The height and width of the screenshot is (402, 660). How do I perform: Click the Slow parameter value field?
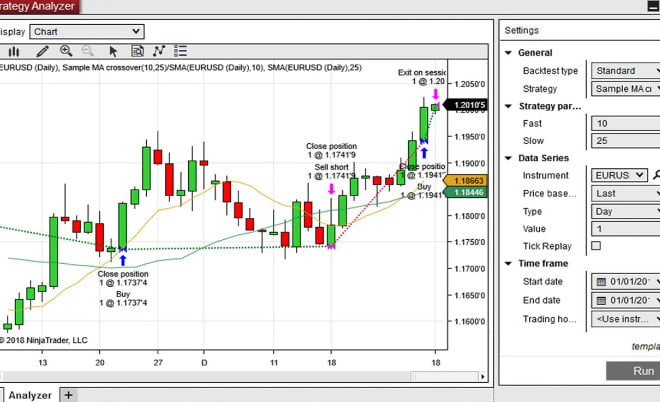click(625, 141)
